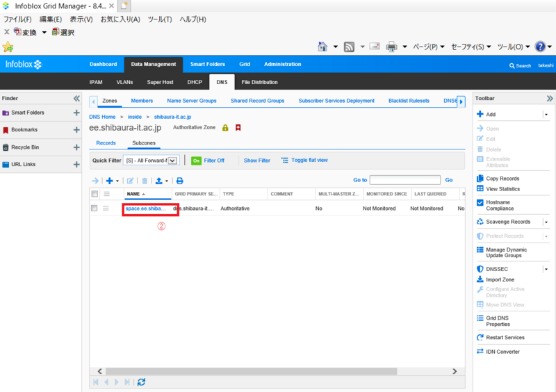
Task: Click the Infoblox logo
Action: pos(24,64)
